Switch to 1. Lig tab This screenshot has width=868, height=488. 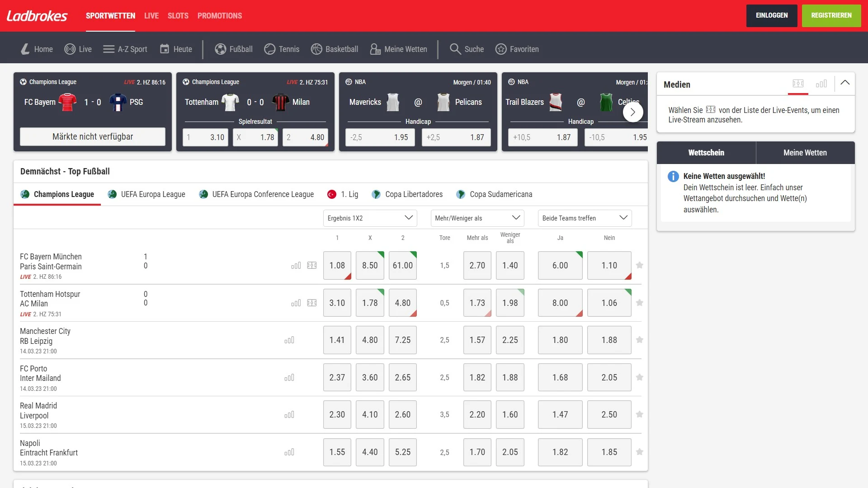click(343, 194)
